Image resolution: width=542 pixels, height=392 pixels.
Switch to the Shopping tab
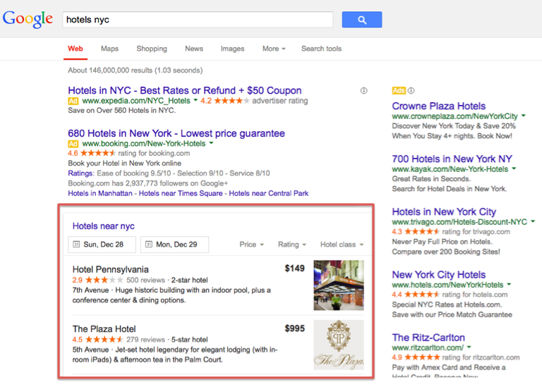pos(152,49)
